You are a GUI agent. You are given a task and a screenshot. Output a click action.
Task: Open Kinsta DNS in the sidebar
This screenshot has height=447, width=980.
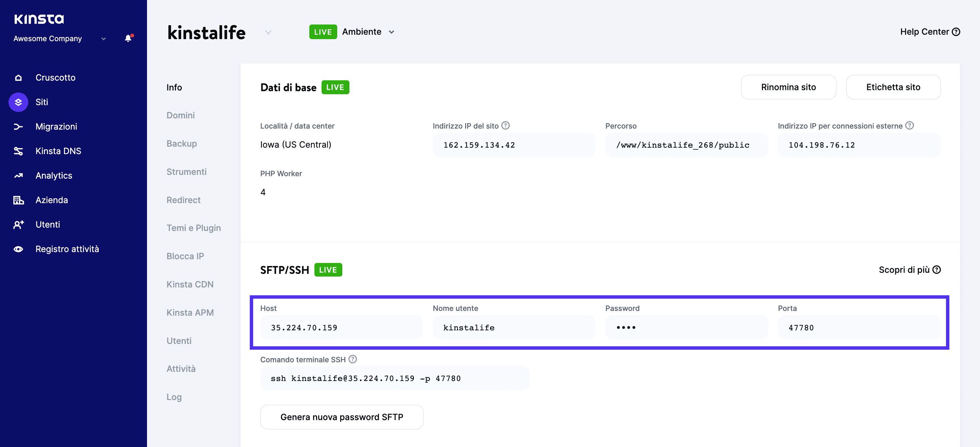(58, 151)
